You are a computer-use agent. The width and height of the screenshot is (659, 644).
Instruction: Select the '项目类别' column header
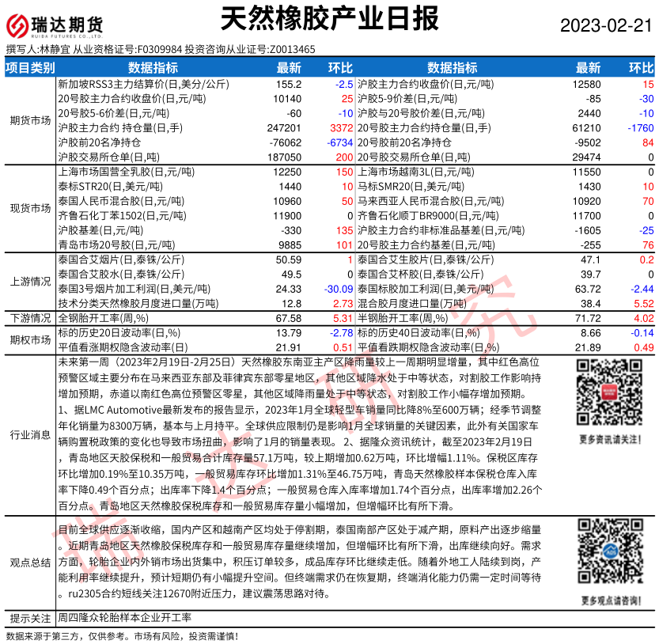tap(30, 67)
